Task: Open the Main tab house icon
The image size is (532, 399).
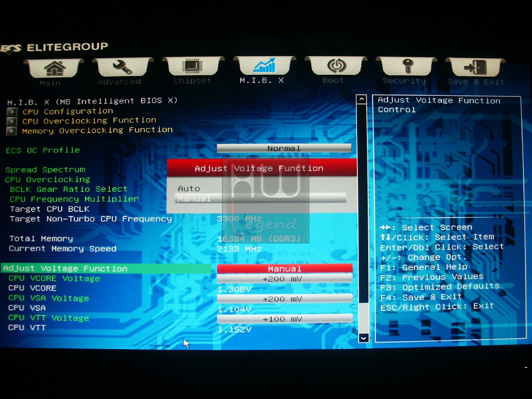Action: pos(54,68)
